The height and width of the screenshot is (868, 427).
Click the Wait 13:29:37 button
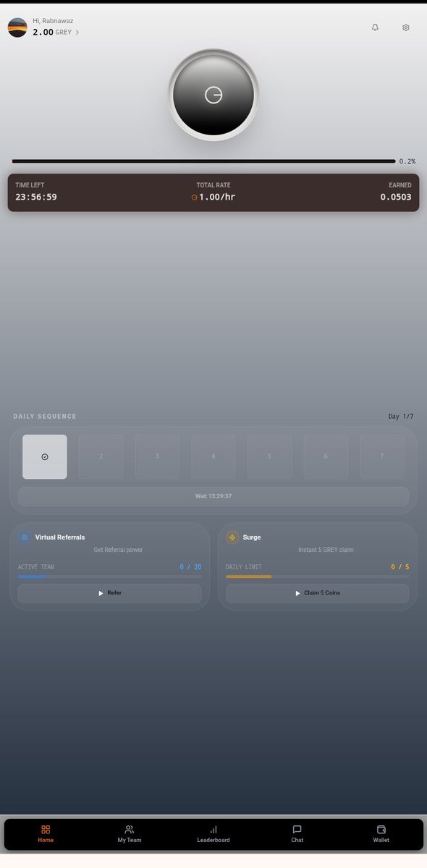point(213,496)
